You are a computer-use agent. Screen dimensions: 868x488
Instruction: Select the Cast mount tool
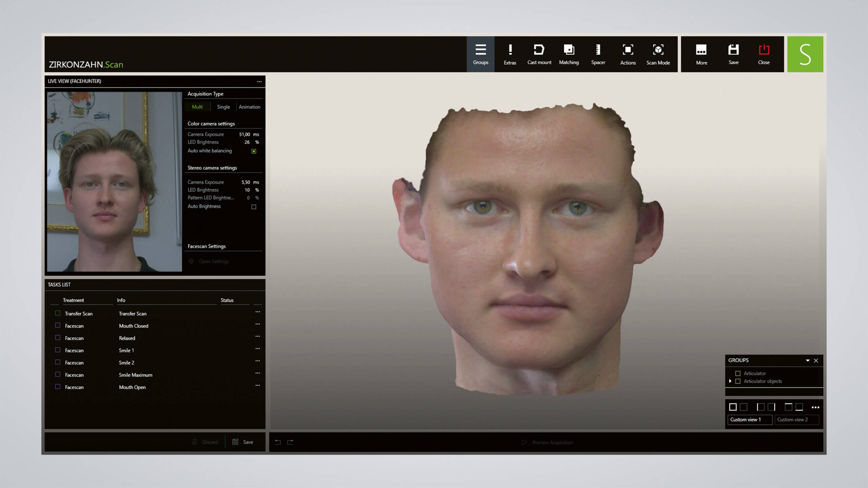[x=539, y=54]
